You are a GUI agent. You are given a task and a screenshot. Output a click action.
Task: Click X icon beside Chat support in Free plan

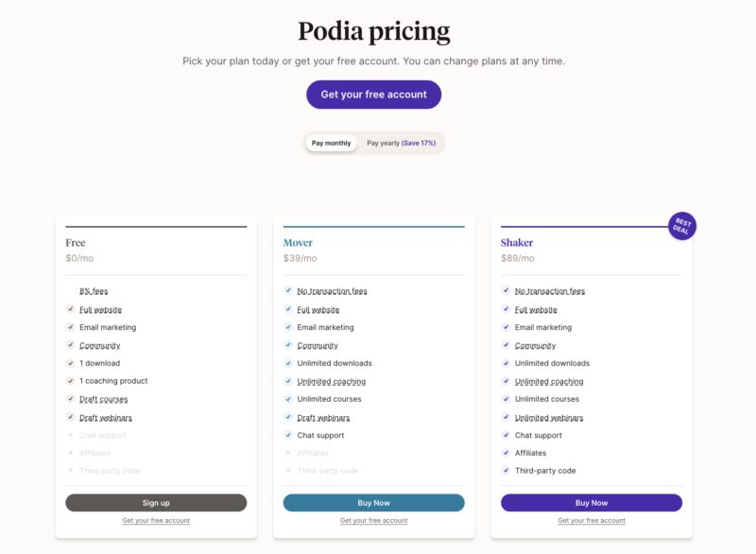pos(70,435)
